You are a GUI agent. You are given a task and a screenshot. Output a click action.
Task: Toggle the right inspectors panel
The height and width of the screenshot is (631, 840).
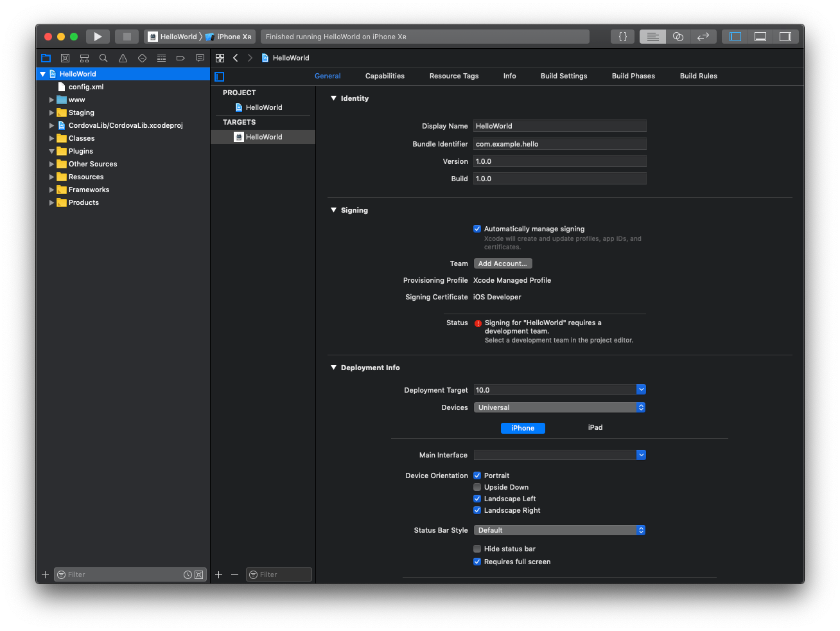coord(785,37)
